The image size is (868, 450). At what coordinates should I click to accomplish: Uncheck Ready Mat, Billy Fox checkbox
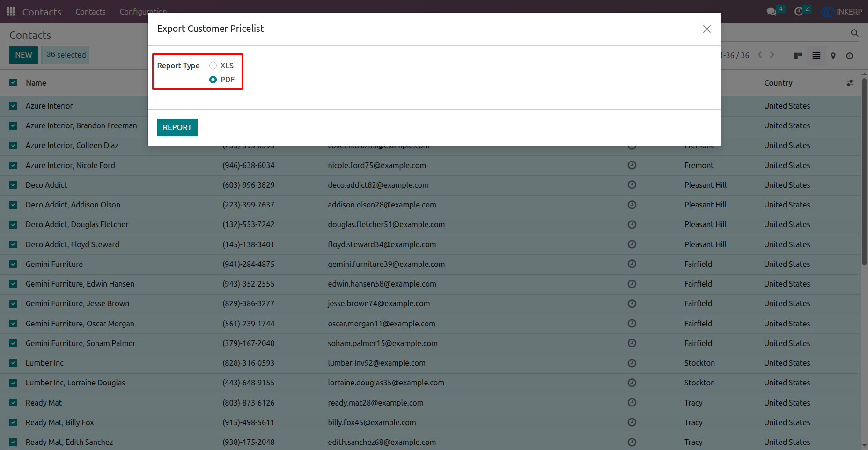(13, 422)
